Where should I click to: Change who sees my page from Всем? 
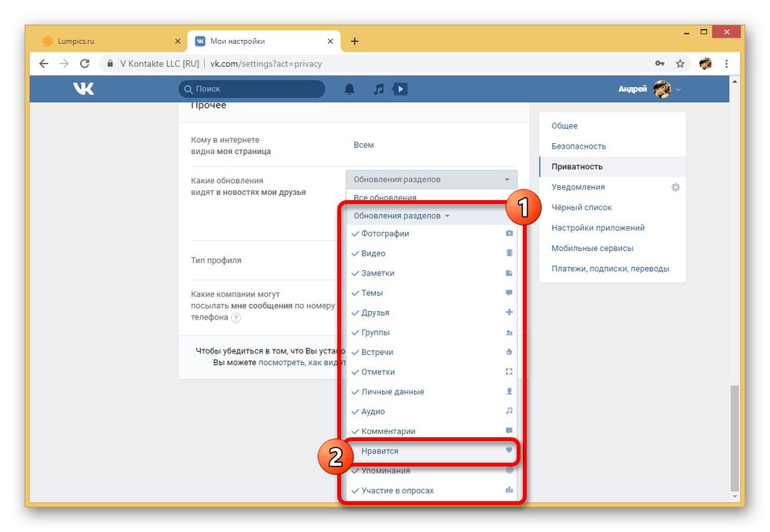coord(363,145)
